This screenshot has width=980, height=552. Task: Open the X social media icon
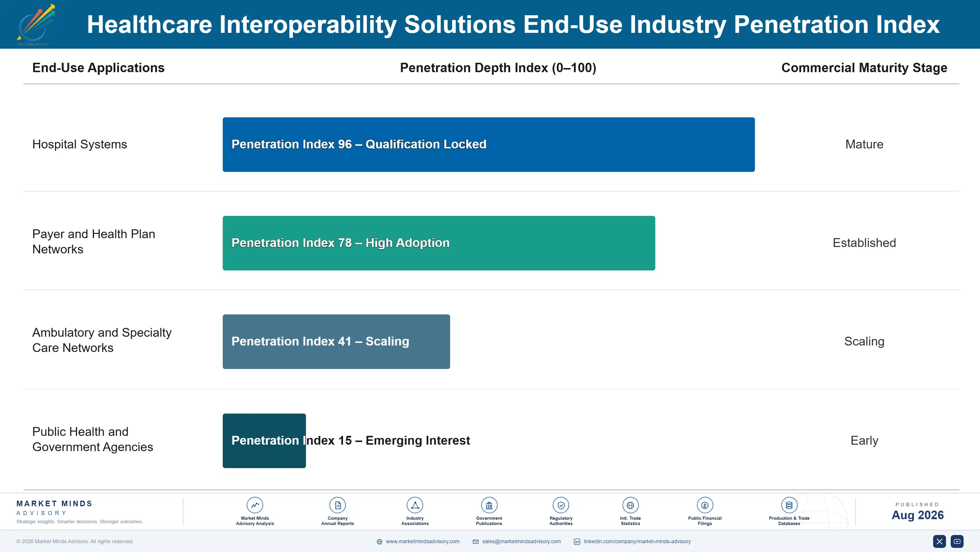(x=939, y=541)
